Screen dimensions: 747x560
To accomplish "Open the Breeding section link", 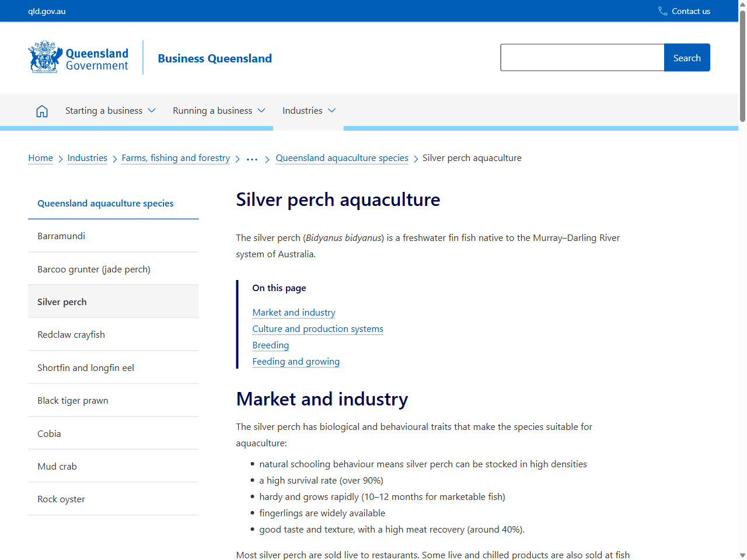I will pos(270,345).
